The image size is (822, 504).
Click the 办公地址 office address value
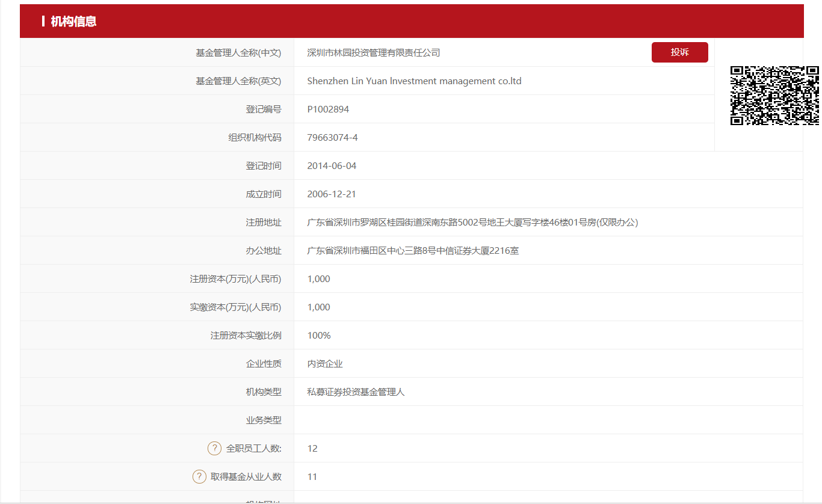[413, 251]
